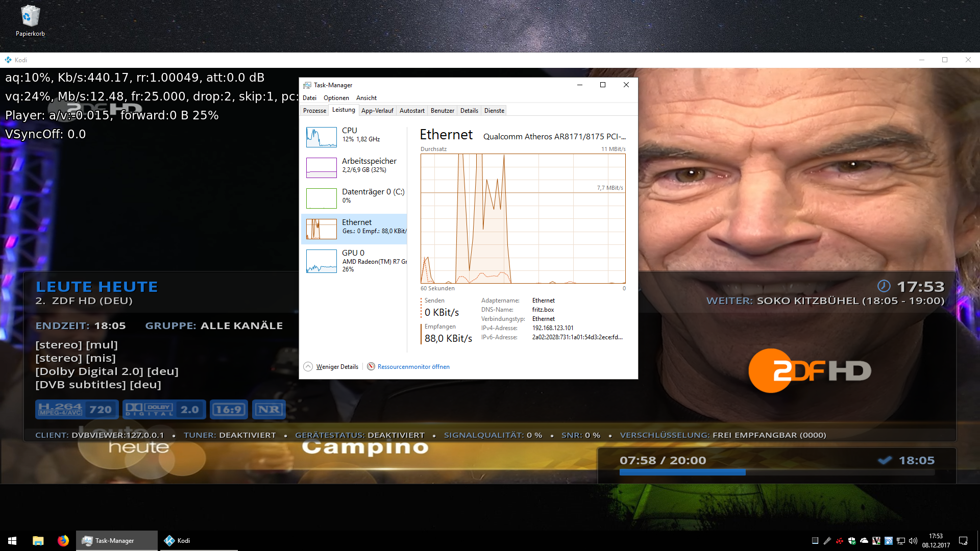Switch to the Prozesse tab
Image resolution: width=980 pixels, height=551 pixels.
coord(314,110)
